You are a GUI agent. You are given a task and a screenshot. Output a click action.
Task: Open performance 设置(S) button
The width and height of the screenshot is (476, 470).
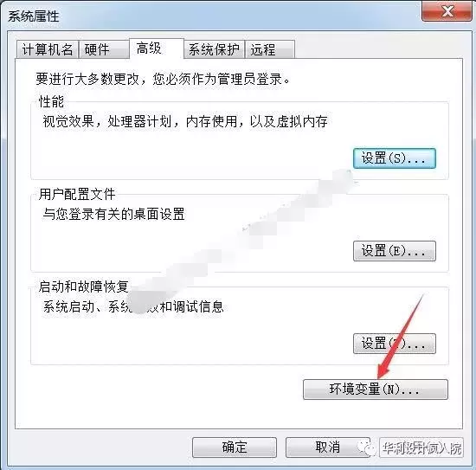pyautogui.click(x=395, y=158)
